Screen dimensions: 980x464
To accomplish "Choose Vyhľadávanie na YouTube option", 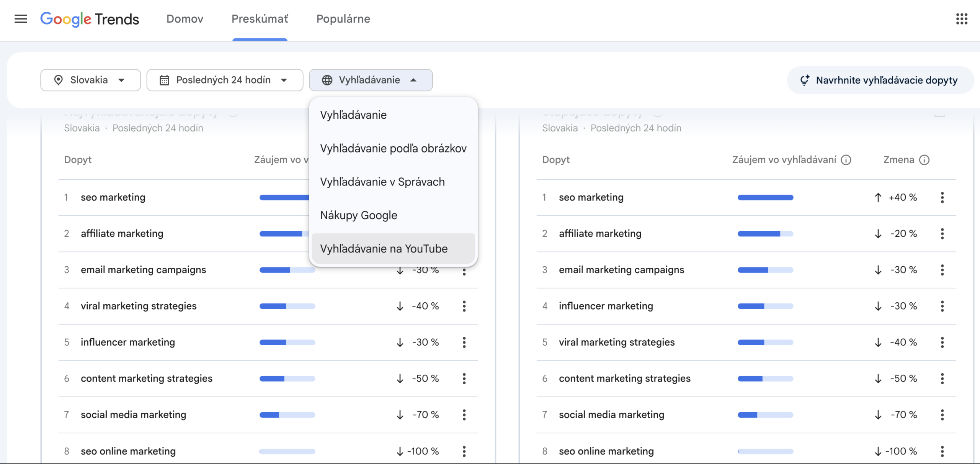I will (x=393, y=249).
